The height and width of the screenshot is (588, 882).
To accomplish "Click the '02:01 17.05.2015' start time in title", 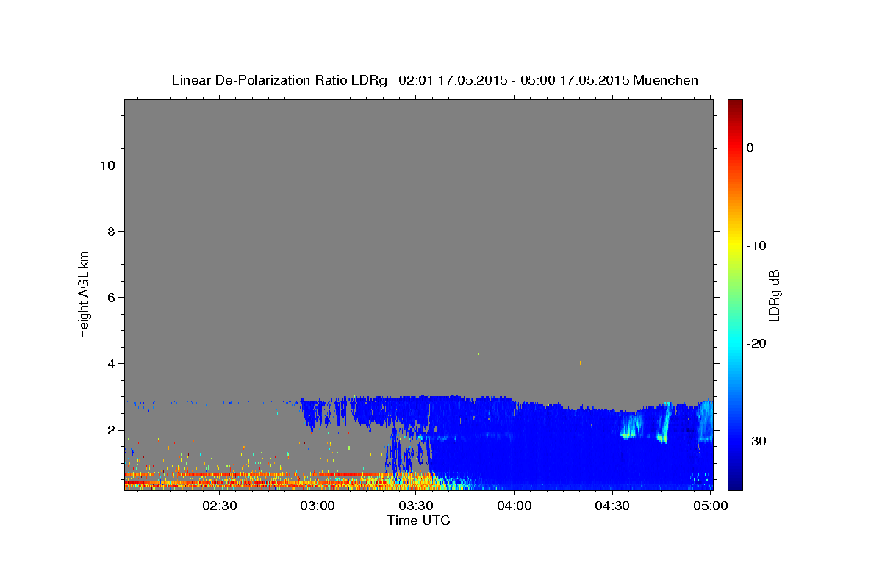I will tap(452, 80).
